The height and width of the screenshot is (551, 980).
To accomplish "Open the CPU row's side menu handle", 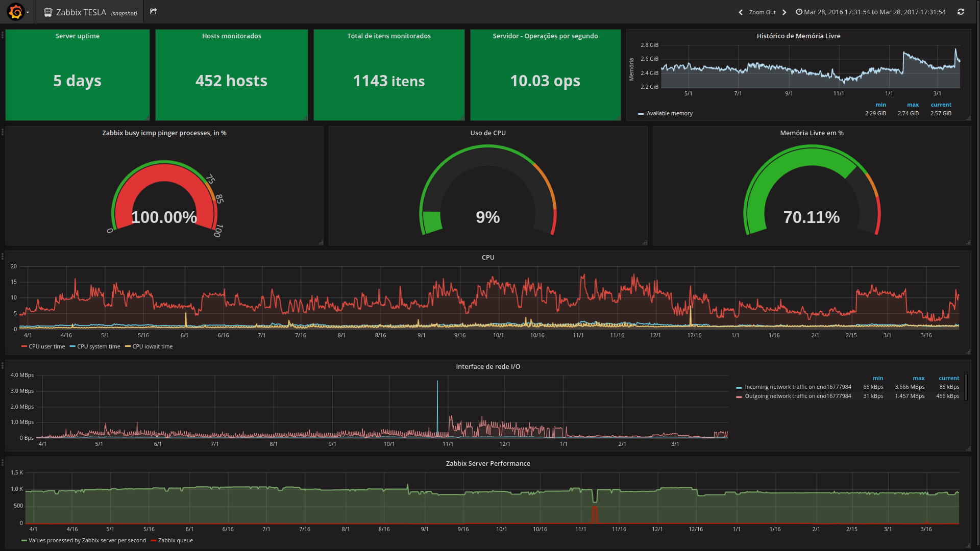I will (x=3, y=256).
